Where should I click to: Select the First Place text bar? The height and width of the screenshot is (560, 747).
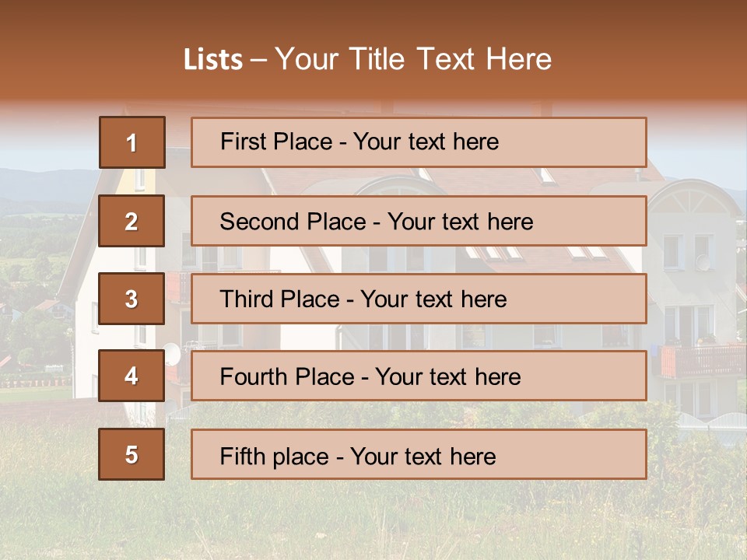pos(419,142)
